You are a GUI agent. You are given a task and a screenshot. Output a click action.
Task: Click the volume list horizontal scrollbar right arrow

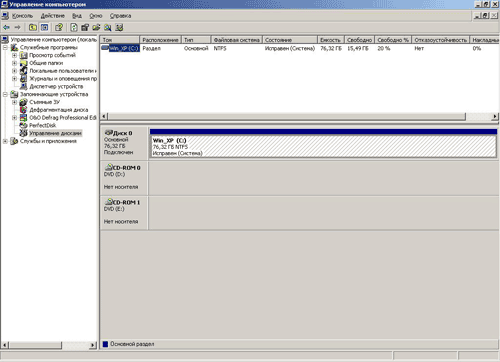point(495,116)
